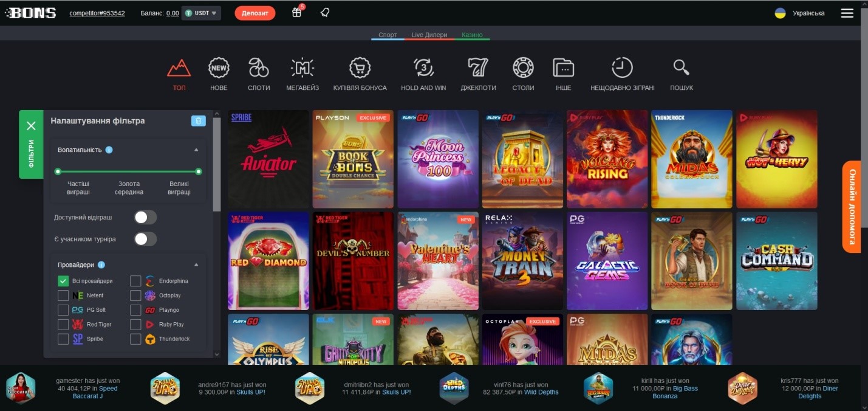The width and height of the screenshot is (868, 411).
Task: Click the Speed Baccarat J winner icon
Action: point(21,388)
